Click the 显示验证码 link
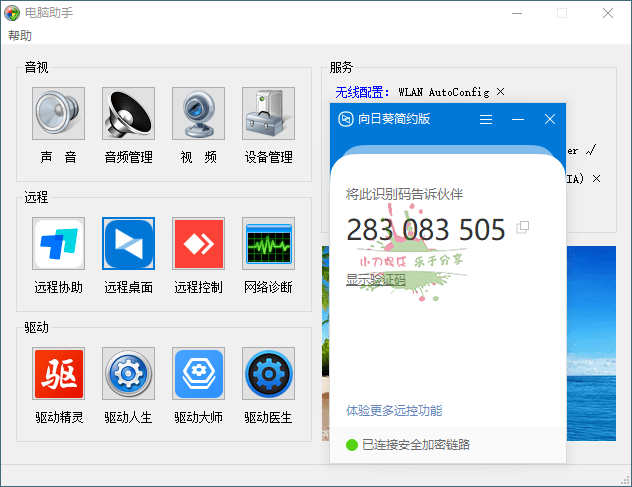Viewport: 632px width, 487px height. (x=376, y=279)
